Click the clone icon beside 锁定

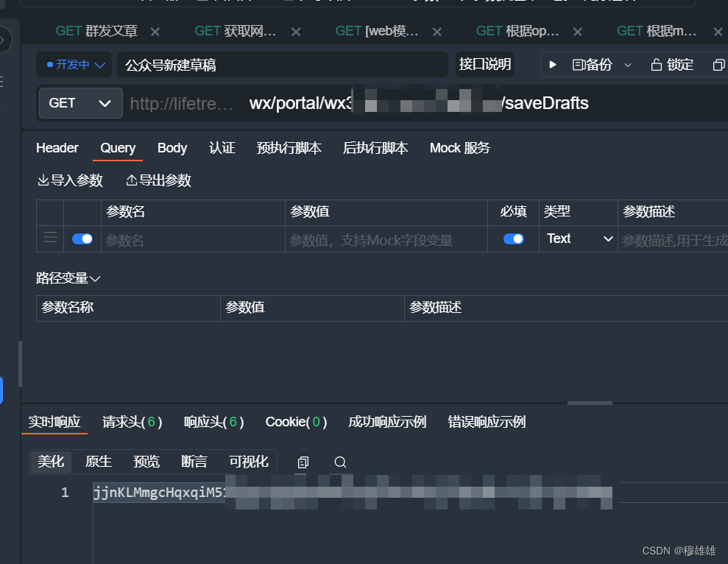718,65
